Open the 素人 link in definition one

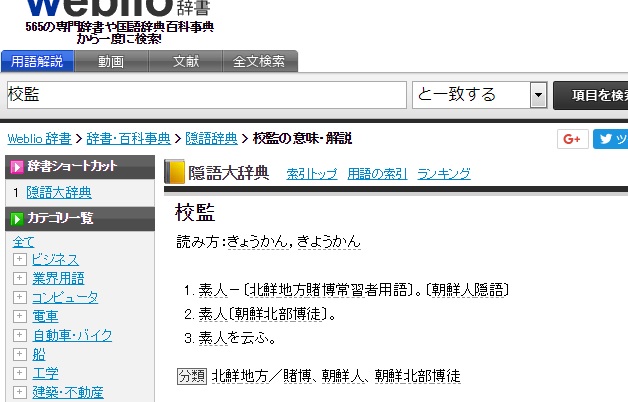(213, 290)
